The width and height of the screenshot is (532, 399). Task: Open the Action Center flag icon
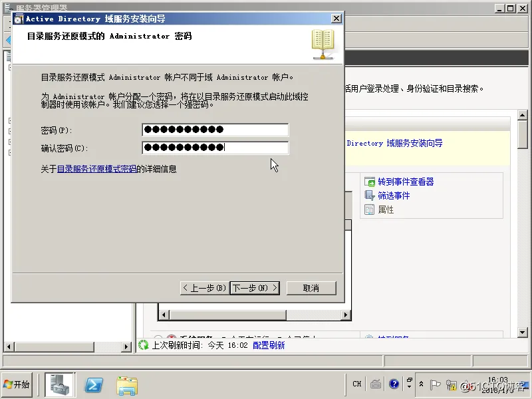[436, 384]
